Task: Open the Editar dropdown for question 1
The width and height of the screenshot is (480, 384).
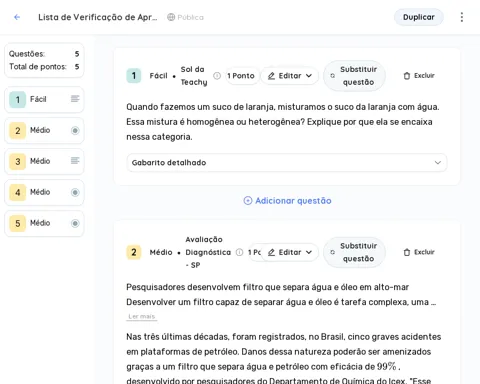Action: (x=290, y=76)
